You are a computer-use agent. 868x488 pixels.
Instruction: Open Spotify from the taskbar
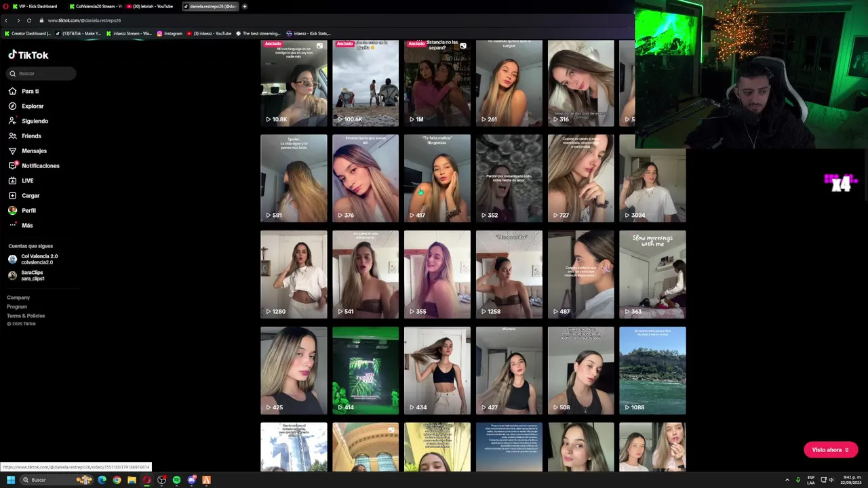[176, 480]
